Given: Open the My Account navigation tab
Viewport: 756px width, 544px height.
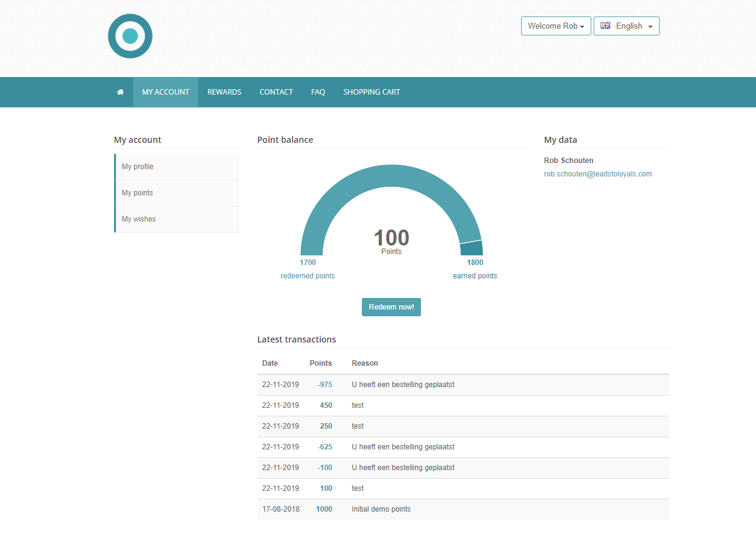Looking at the screenshot, I should [x=165, y=92].
